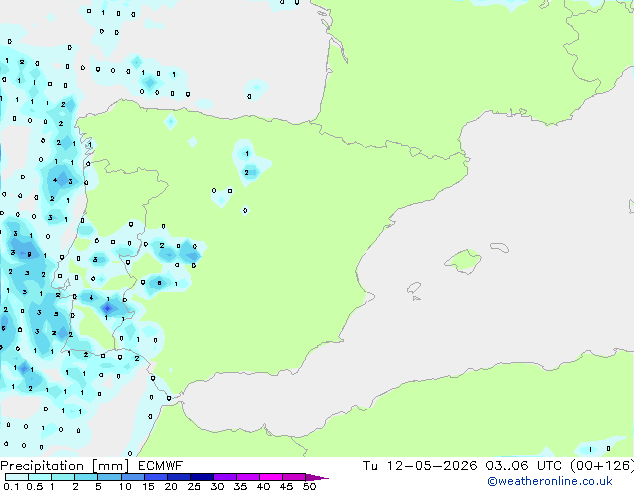
Task: Click the "0.1" legend scale label
Action: click(x=11, y=486)
